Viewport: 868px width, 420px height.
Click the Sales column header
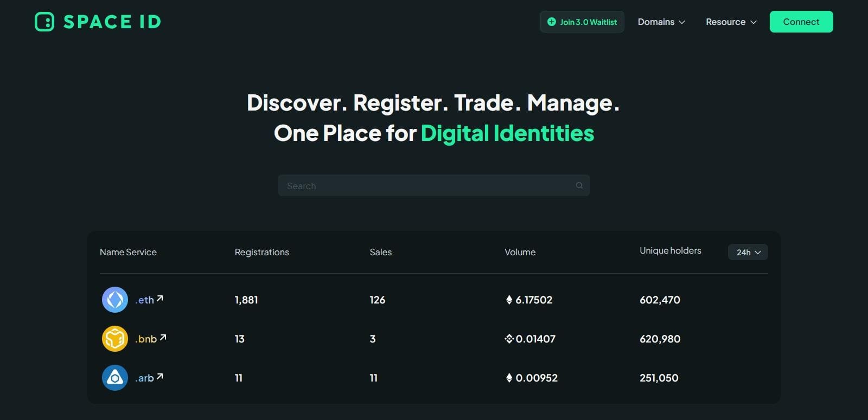[x=380, y=252]
